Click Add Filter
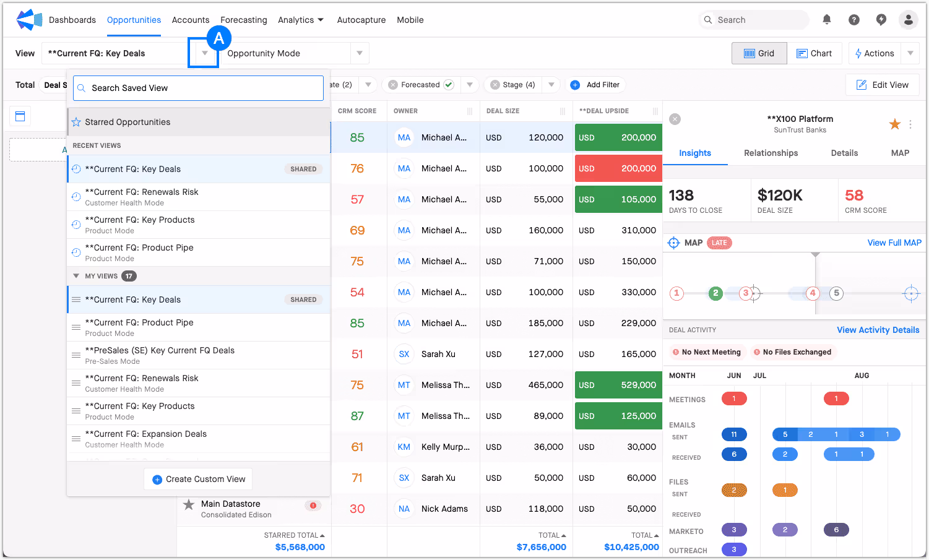 click(595, 85)
